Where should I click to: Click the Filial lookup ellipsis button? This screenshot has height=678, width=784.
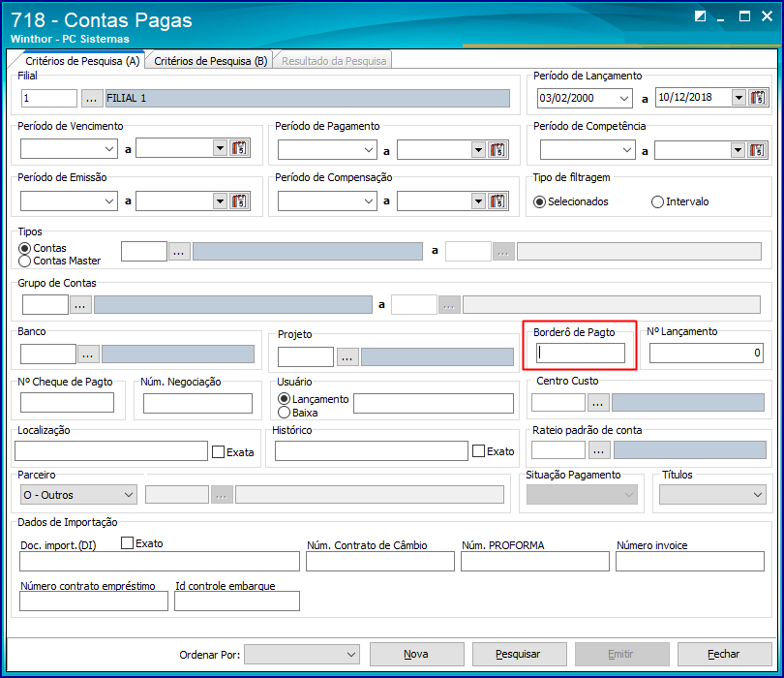tap(91, 98)
